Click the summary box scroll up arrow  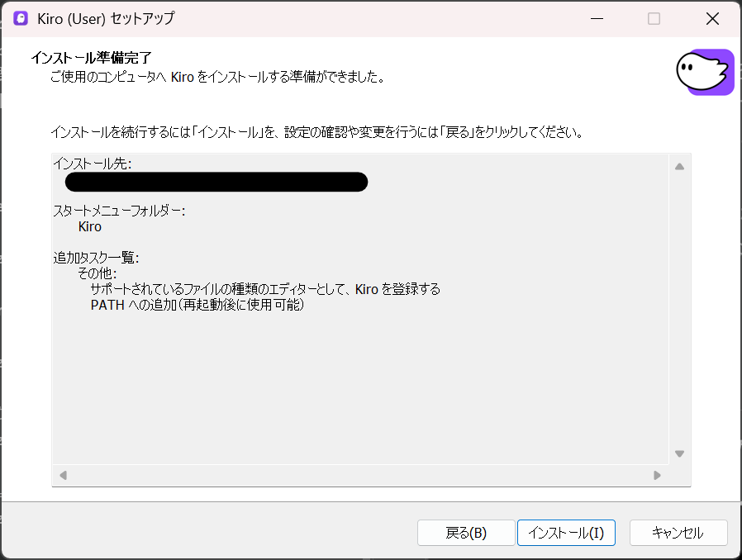679,167
